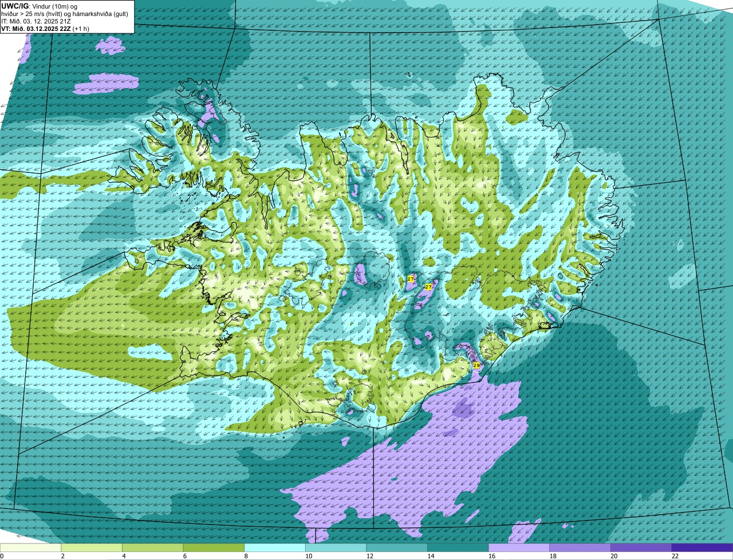Image resolution: width=733 pixels, height=560 pixels.
Task: Select the 4–6 m/s legend color
Action: pos(152,547)
